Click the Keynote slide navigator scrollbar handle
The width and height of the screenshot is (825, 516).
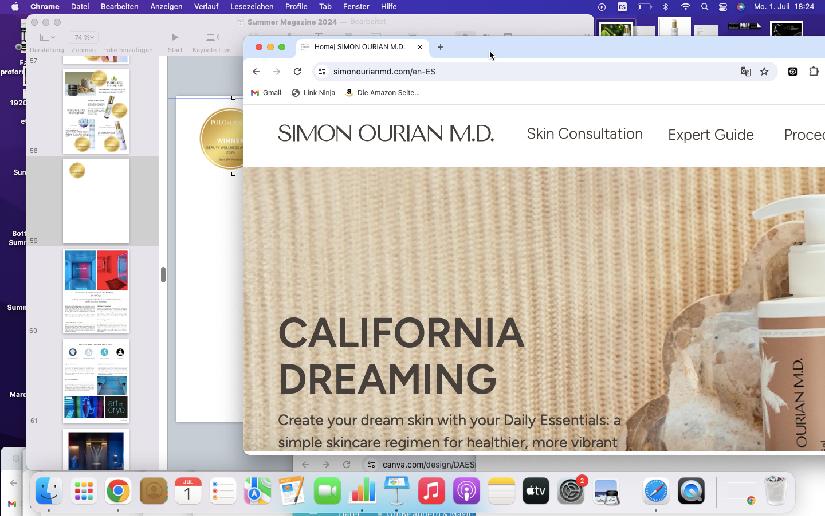pos(163,275)
